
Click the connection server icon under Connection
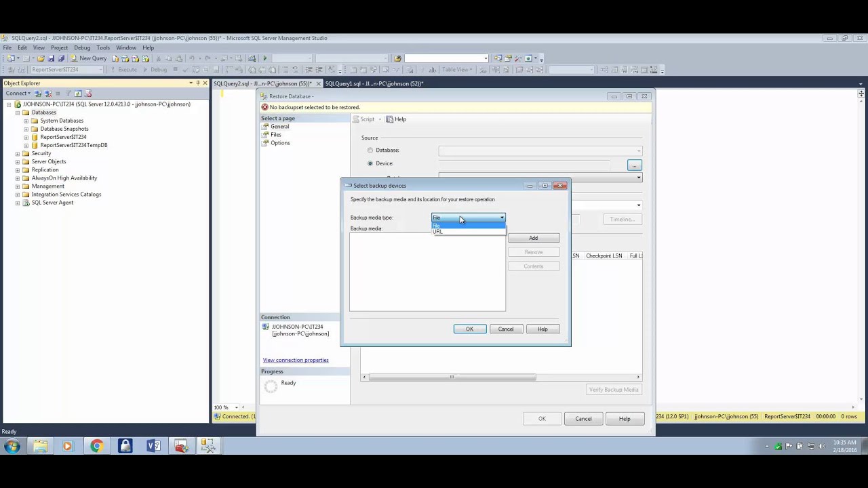[266, 327]
